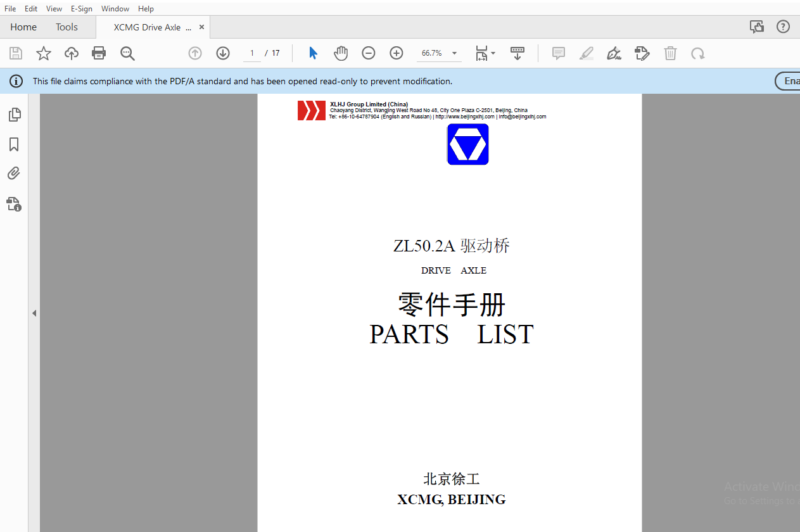Viewport: 800px width, 532px height.
Task: Activate the Hand pan tool
Action: click(341, 53)
